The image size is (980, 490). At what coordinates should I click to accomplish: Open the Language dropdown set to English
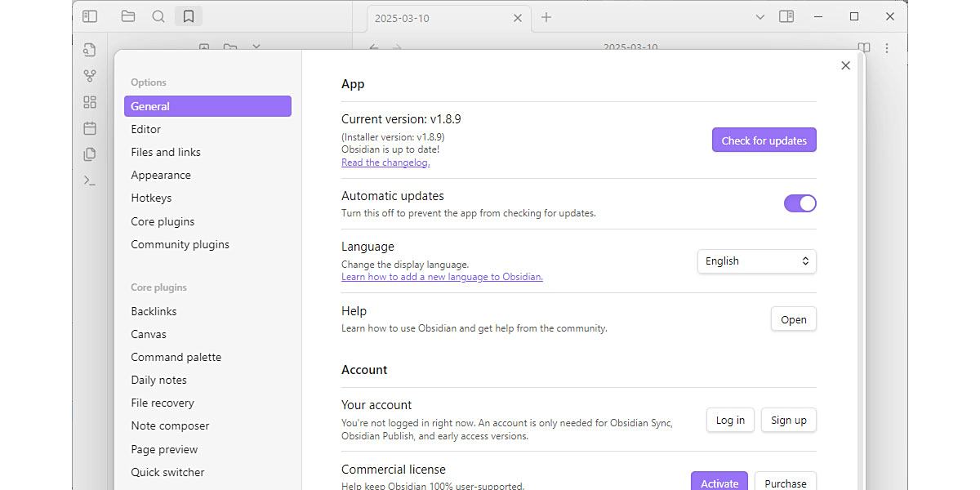tap(756, 261)
